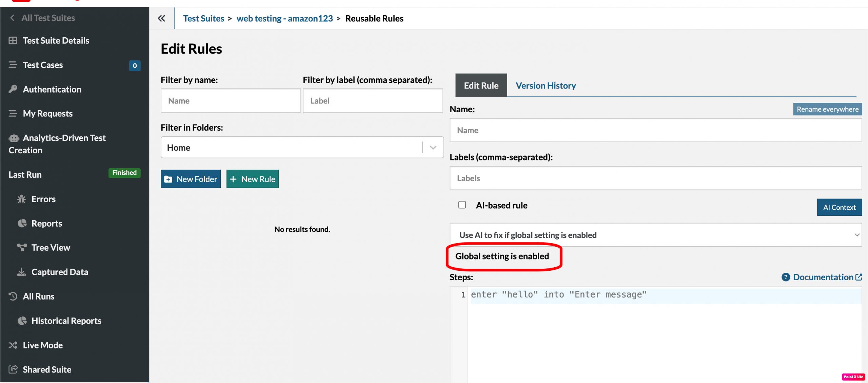868x383 pixels.
Task: Open the Use AI to fix dropdown
Action: (x=655, y=235)
